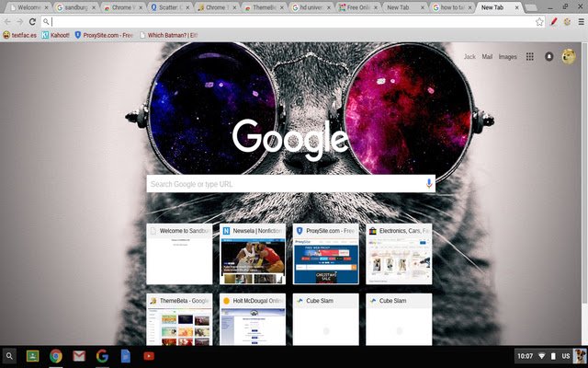Switch to the Free Onl tab
Screen dimensions: 588x368
click(358, 7)
